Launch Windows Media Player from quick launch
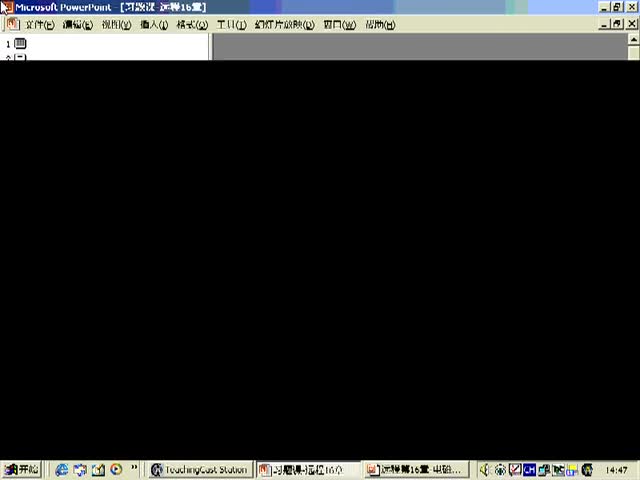 pyautogui.click(x=116, y=470)
